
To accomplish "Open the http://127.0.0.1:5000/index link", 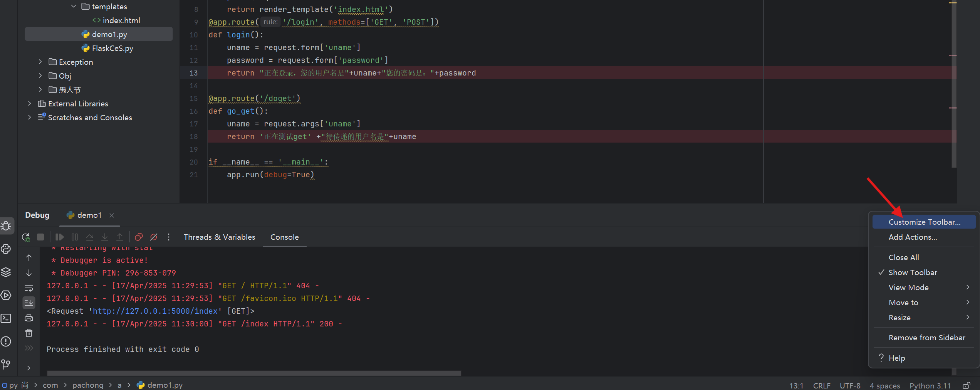I will pyautogui.click(x=155, y=311).
